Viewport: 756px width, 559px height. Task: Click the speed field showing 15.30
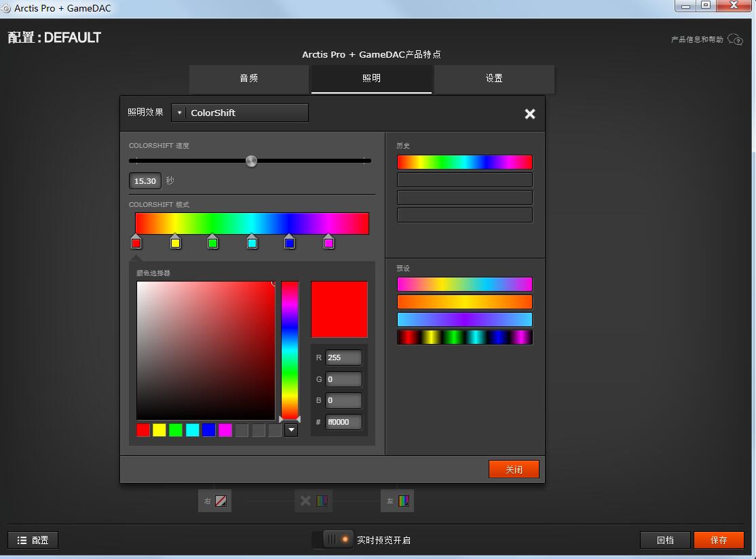point(145,180)
